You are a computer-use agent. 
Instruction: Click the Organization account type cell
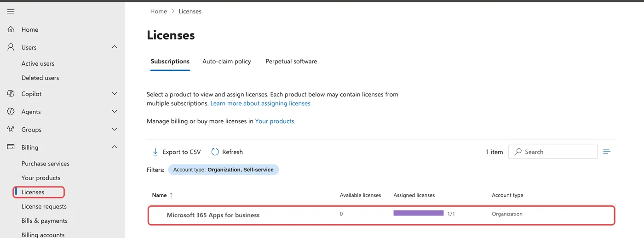coord(507,214)
